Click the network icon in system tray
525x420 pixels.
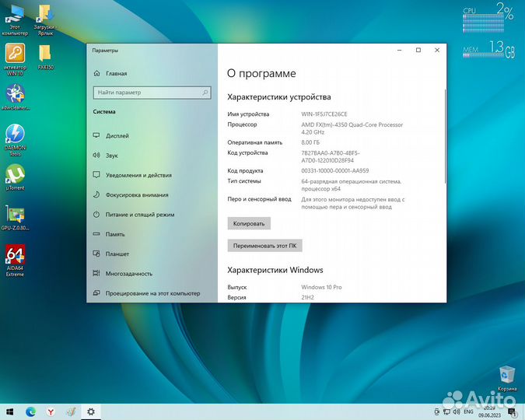click(x=446, y=411)
